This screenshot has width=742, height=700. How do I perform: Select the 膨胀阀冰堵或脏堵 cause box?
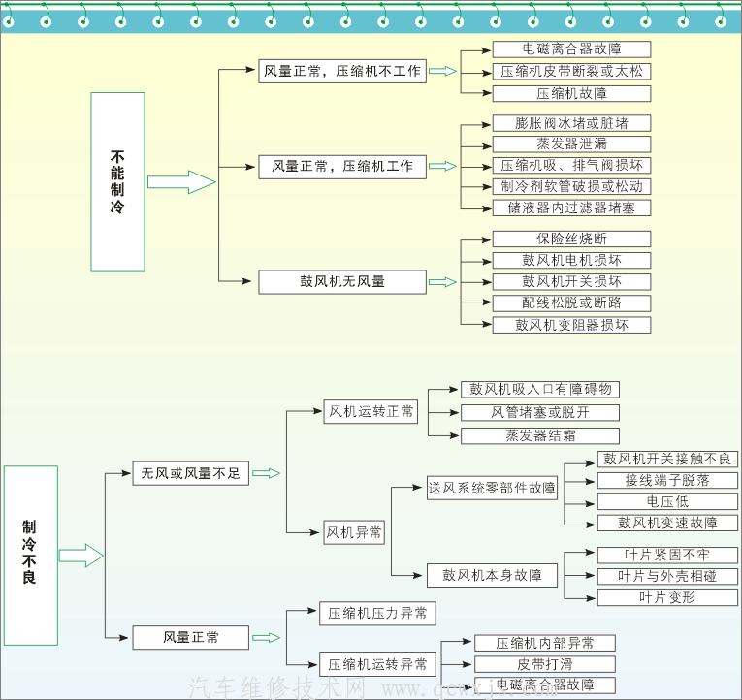(x=571, y=123)
